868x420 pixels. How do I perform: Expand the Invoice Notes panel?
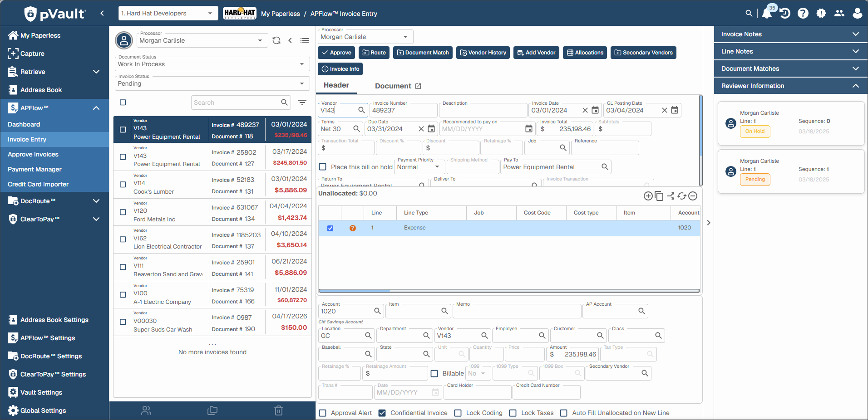point(790,34)
